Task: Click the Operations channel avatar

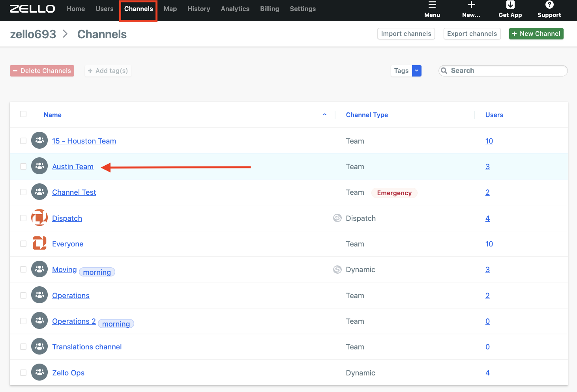Action: [39, 295]
